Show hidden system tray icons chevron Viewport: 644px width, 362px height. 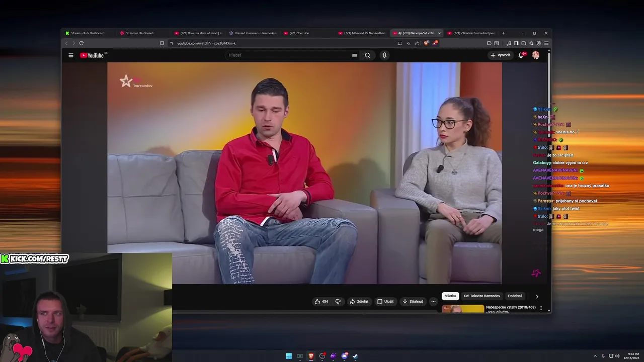595,356
